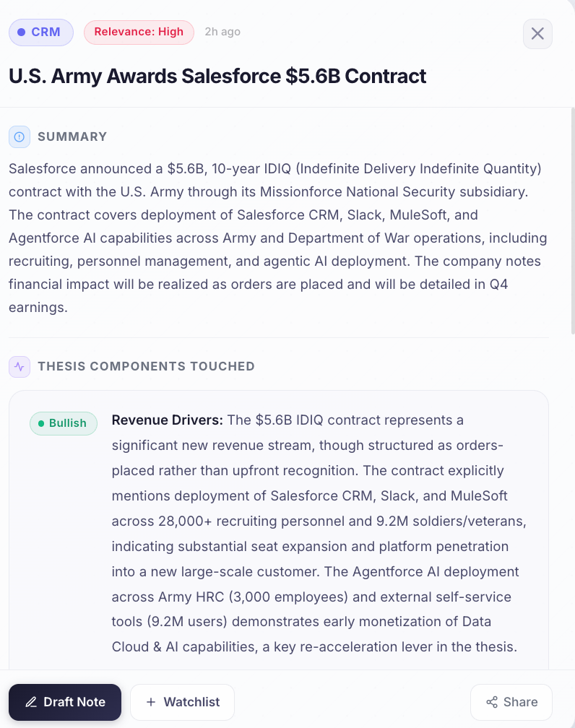The width and height of the screenshot is (575, 728).
Task: Click the info icon beside Summary
Action: 20,136
